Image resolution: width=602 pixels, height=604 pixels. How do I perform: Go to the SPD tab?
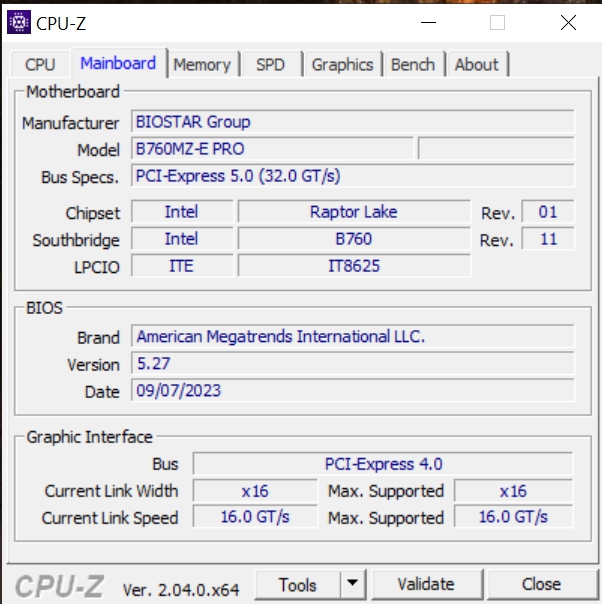click(x=270, y=64)
